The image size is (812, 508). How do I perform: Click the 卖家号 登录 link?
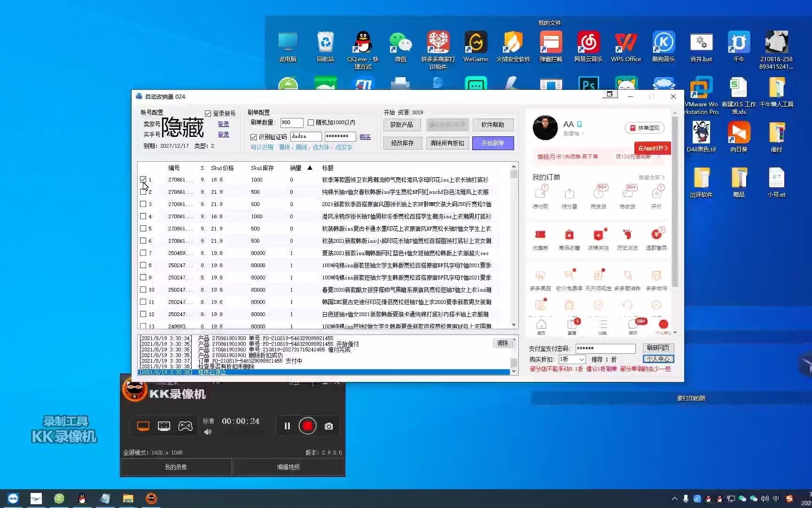[223, 124]
